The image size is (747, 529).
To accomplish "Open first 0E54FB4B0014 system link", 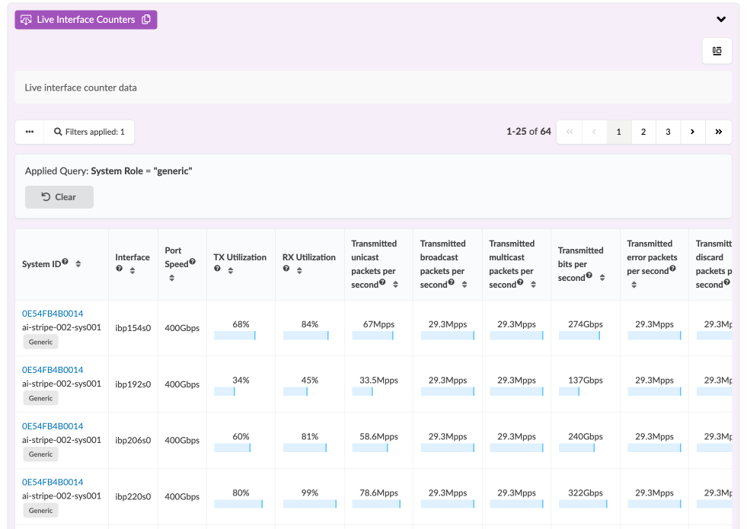I will [52, 313].
